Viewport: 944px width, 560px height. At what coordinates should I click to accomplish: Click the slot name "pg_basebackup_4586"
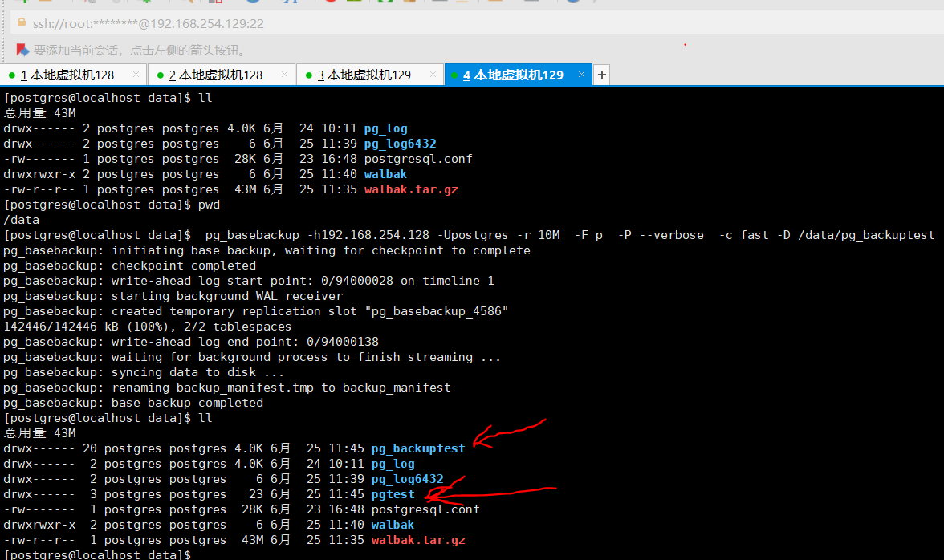coord(437,311)
